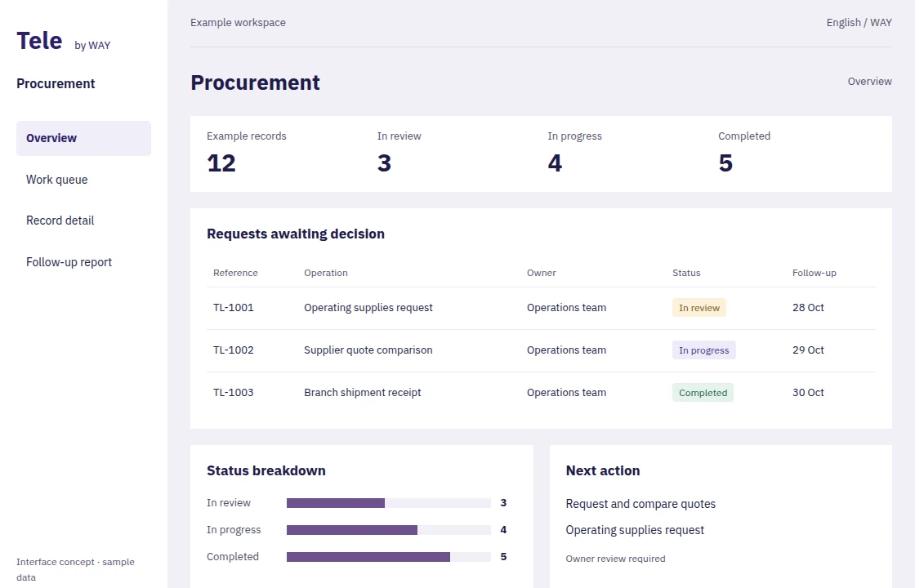Image resolution: width=915 pixels, height=588 pixels.
Task: Click the In review summary count 3
Action: point(384,163)
